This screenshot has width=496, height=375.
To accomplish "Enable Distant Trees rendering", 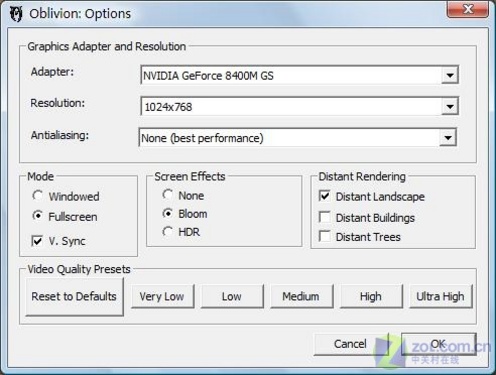I will 360,237.
